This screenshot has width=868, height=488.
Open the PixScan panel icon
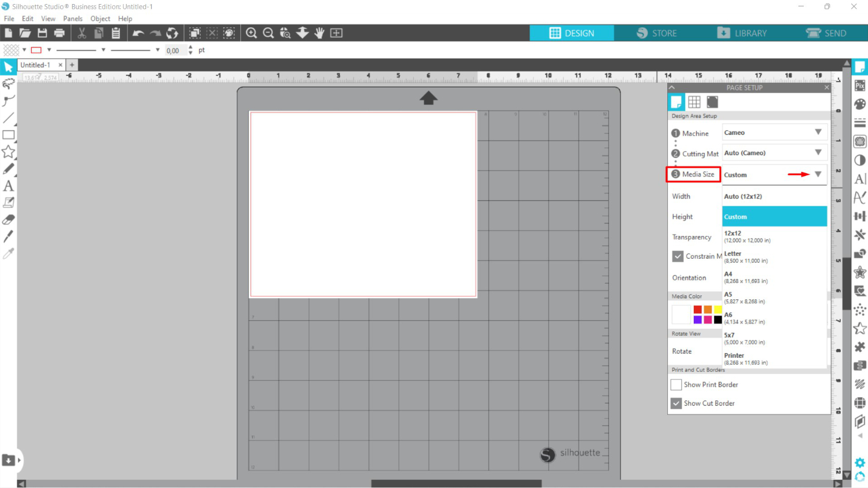(860, 85)
